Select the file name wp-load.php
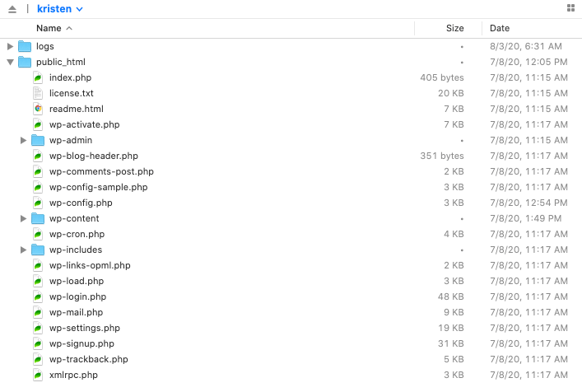The width and height of the screenshot is (582, 392). 77,281
